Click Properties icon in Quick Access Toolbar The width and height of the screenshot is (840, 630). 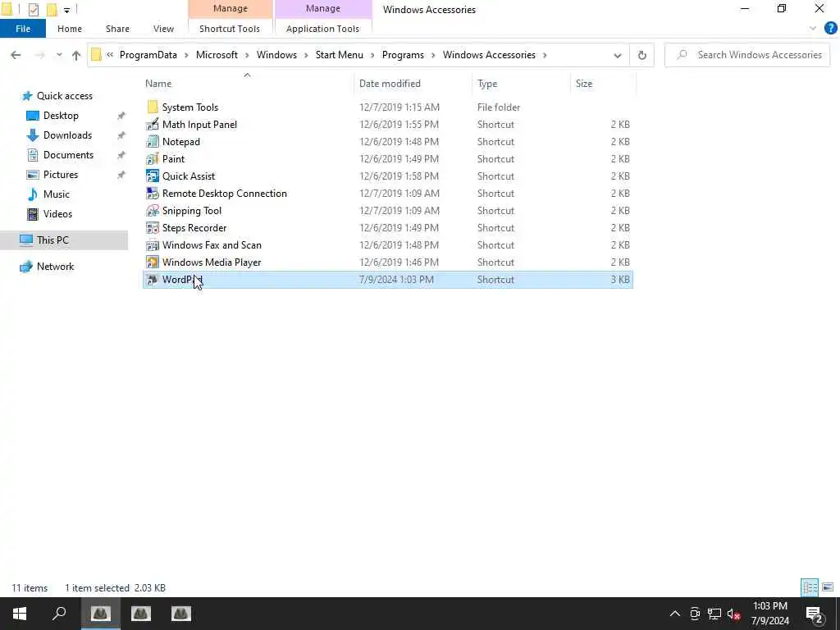pyautogui.click(x=33, y=9)
